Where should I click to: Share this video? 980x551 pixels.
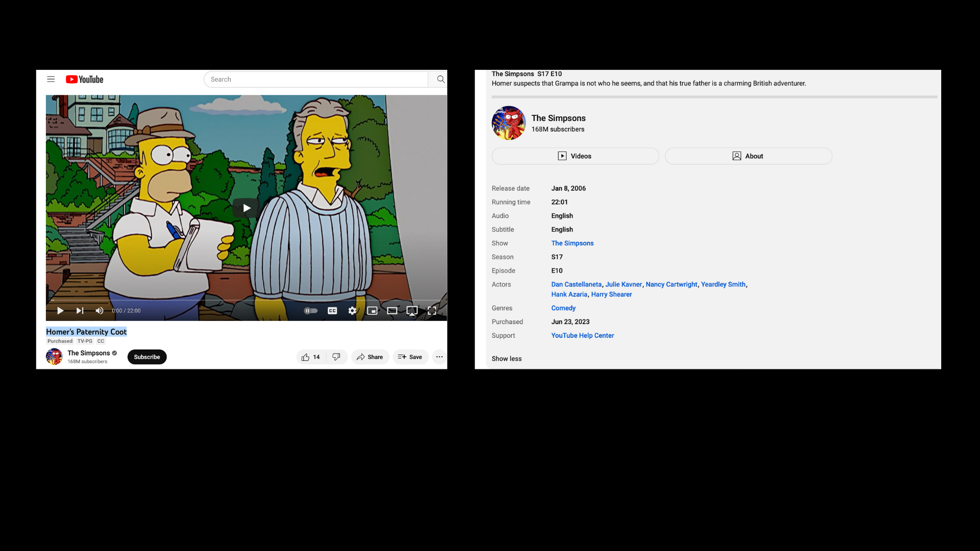[x=370, y=357]
